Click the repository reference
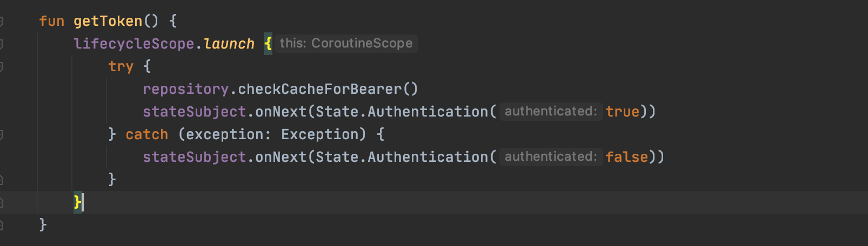This screenshot has height=246, width=868. click(x=185, y=89)
